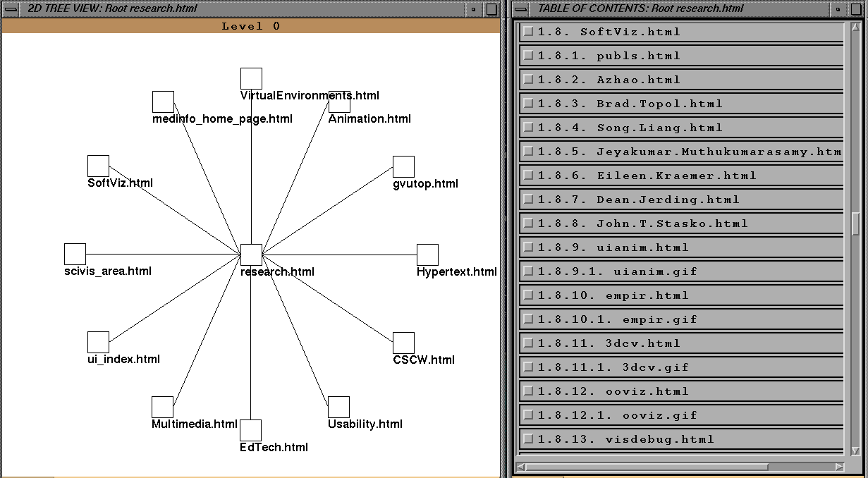Click the gvutop.html node square

[403, 166]
